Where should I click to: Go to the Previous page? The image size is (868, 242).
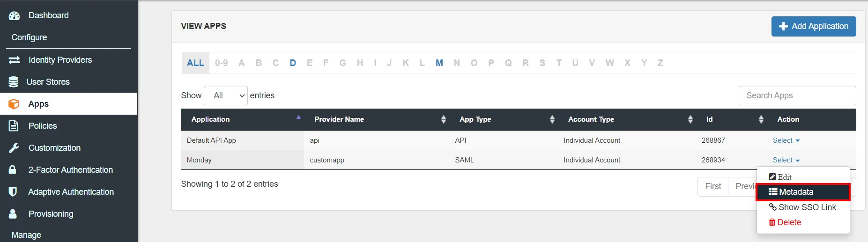pos(743,186)
